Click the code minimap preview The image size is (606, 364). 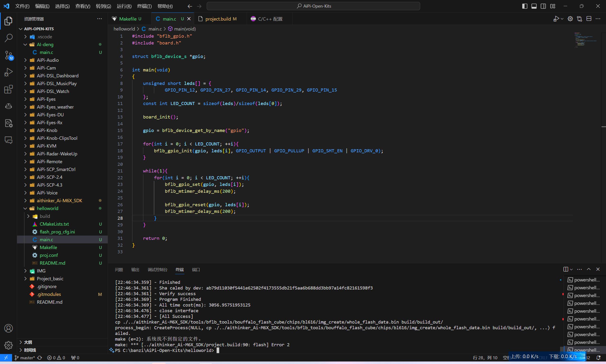(x=586, y=40)
